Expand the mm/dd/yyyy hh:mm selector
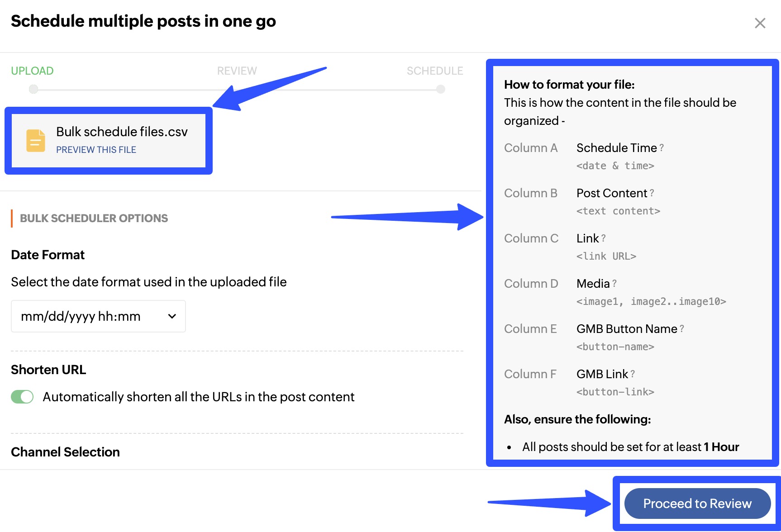 coord(98,316)
